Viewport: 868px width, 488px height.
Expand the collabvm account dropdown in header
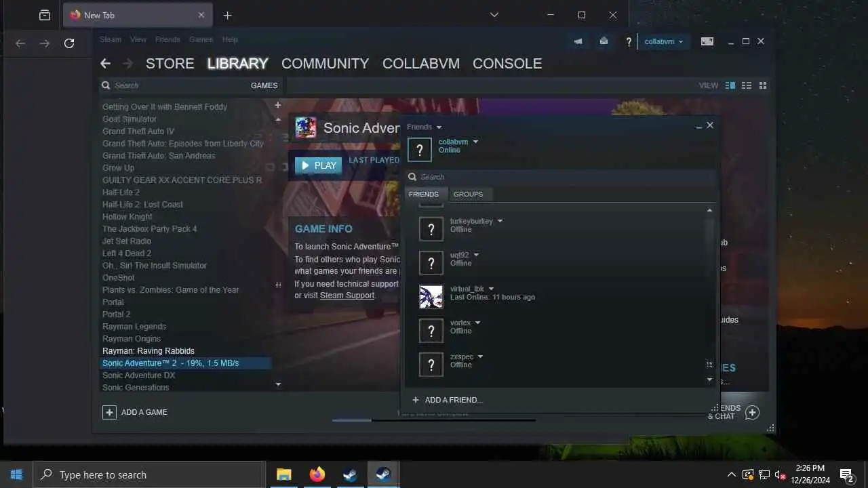pos(664,42)
